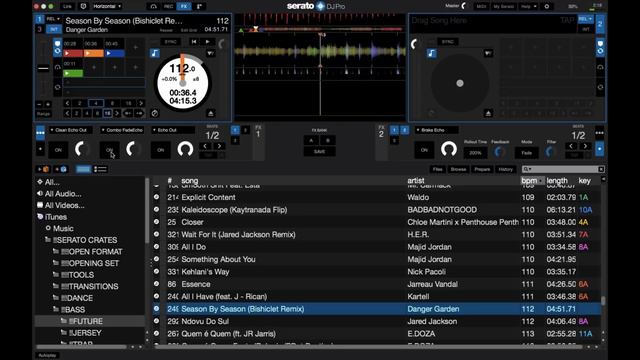The width and height of the screenshot is (640, 360).
Task: Toggle multi FX mode three-dot button FX 1
Action: pos(40,133)
